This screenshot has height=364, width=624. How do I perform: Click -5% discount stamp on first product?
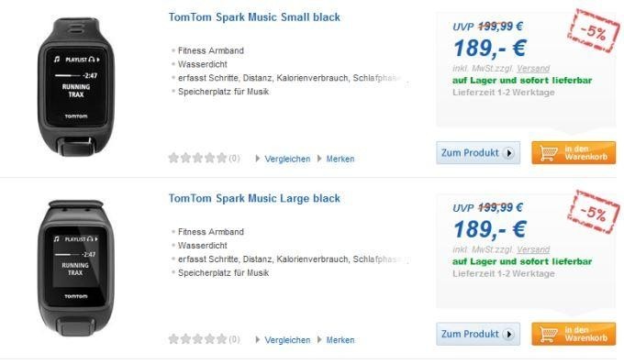click(x=594, y=30)
